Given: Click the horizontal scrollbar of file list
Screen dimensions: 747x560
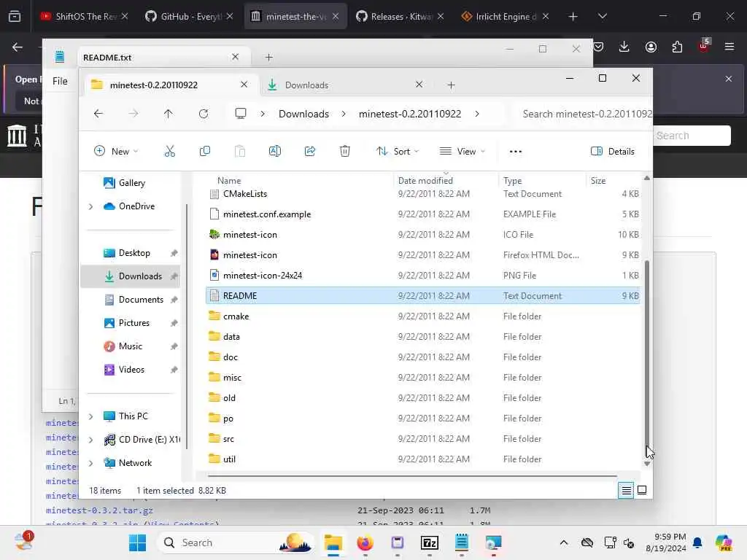Looking at the screenshot, I should (412, 475).
